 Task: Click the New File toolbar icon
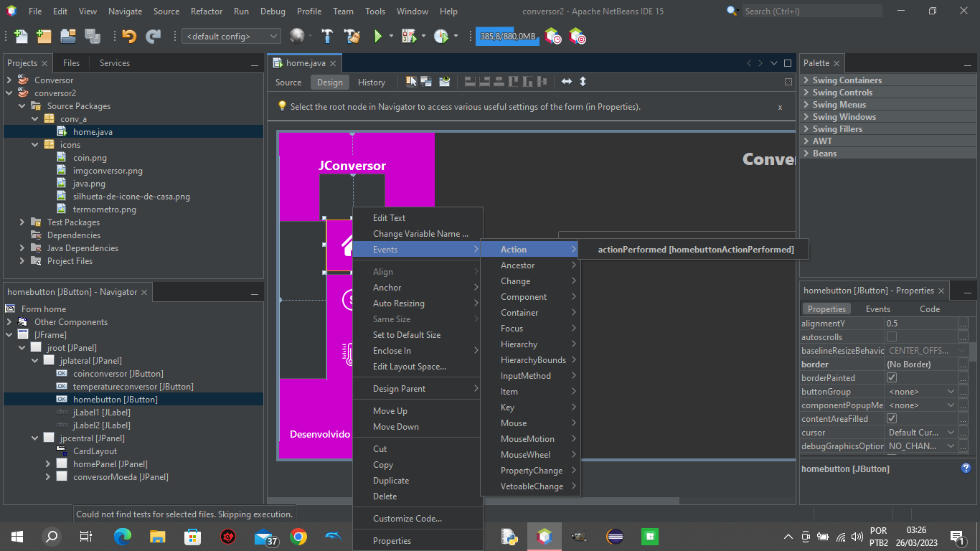(x=21, y=36)
